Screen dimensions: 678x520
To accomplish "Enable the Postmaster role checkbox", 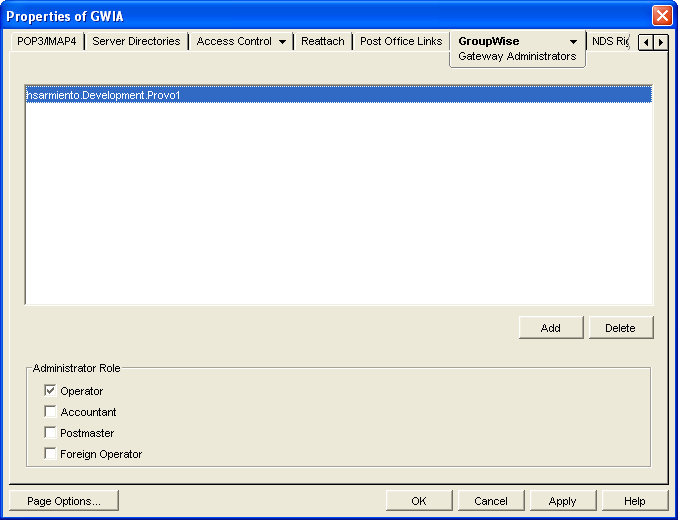I will [50, 433].
